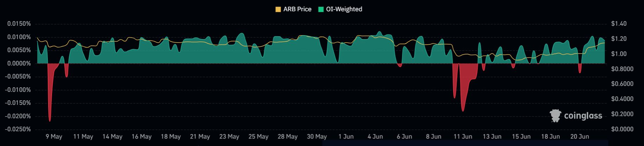Select the 8 Jun date label
This screenshot has width=644, height=146.
point(434,137)
